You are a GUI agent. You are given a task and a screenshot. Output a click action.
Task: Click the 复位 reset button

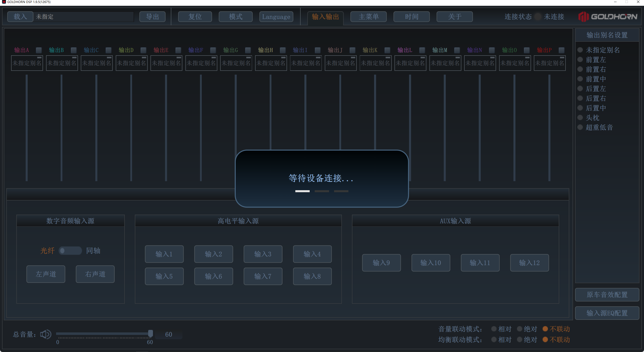click(195, 17)
